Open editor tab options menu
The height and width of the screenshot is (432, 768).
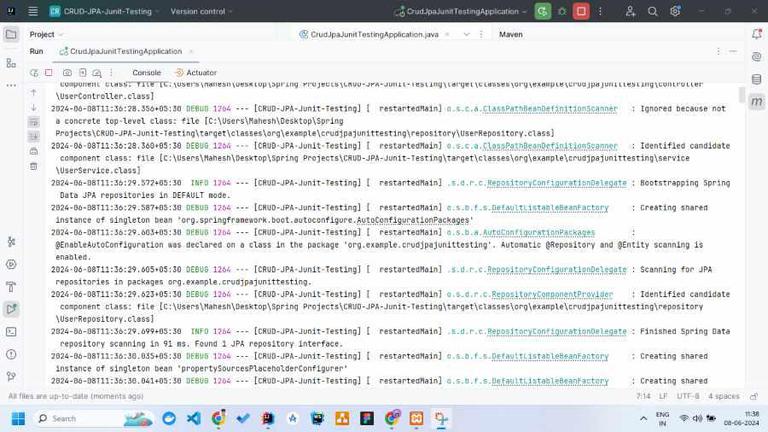pos(481,34)
